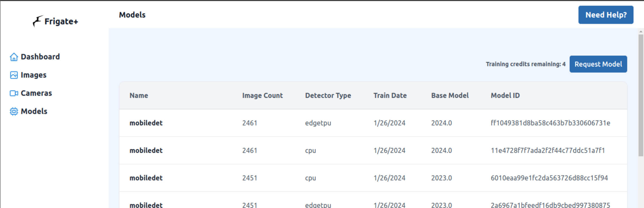Click model ID starting with 11e4728f
The width and height of the screenshot is (644, 208).
click(x=548, y=151)
